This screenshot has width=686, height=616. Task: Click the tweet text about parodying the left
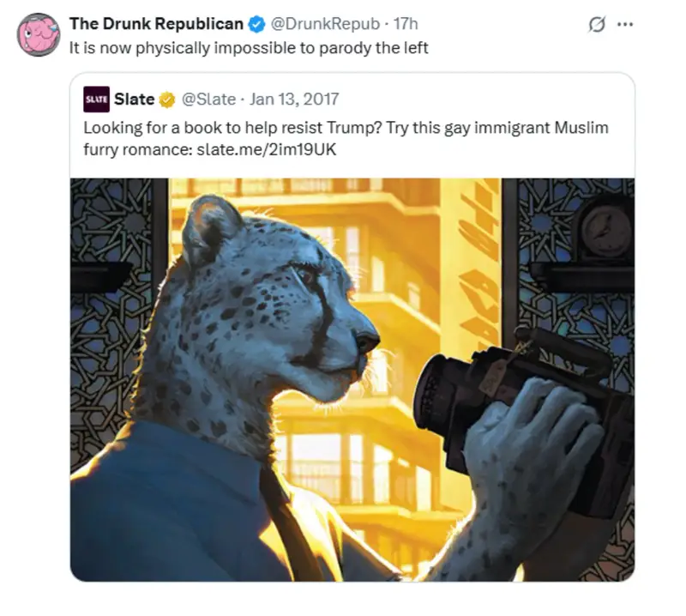point(249,48)
